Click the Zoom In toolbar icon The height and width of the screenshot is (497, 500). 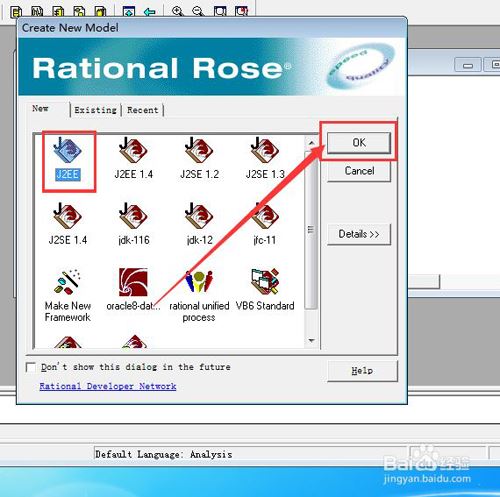(x=177, y=11)
